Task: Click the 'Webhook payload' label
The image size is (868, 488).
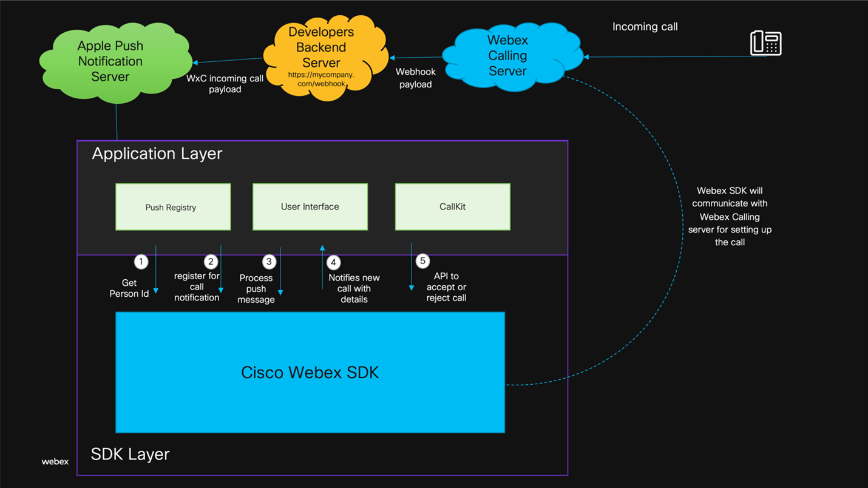Action: [x=416, y=78]
